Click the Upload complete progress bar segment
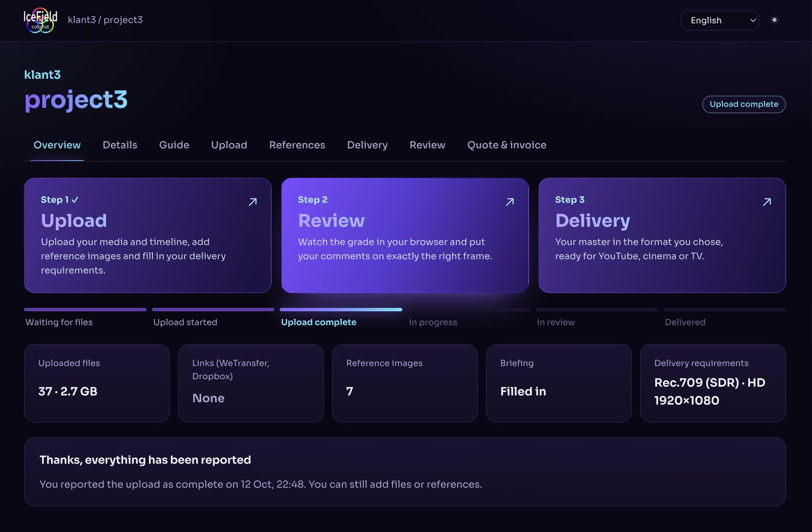 341,310
